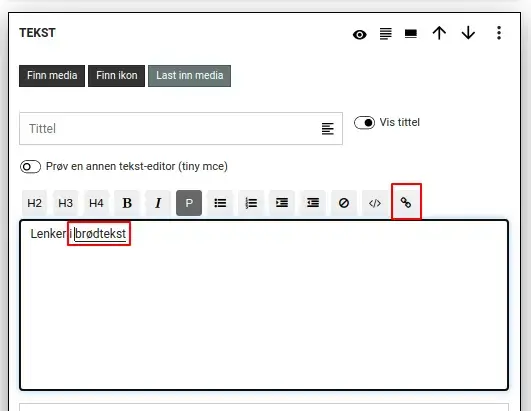This screenshot has width=531, height=411.
Task: Click the Last inn media button
Action: pyautogui.click(x=190, y=75)
